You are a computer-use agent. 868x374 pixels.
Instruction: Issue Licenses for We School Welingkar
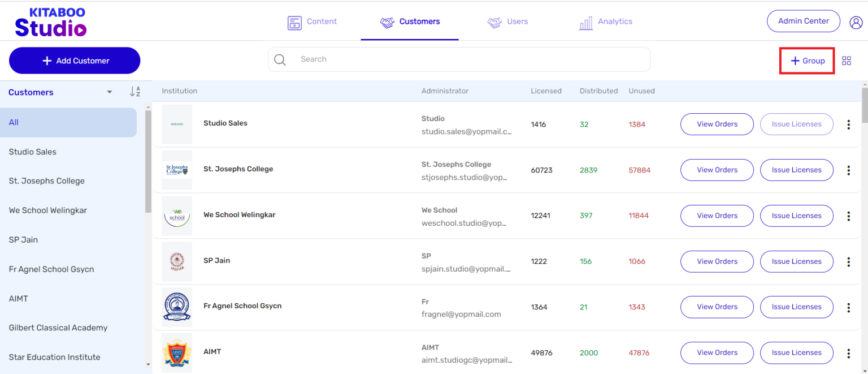pos(797,216)
